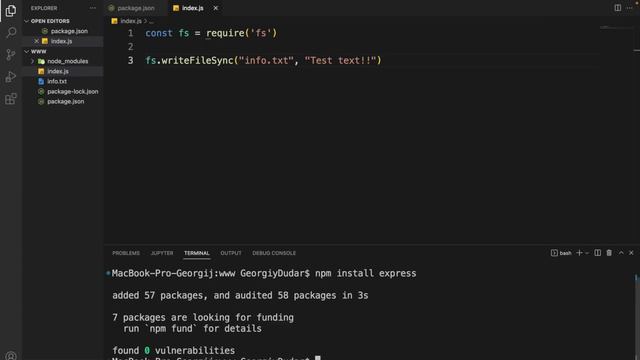Select index.js in Open Editors list
Screen dimensions: 640x360
(x=61, y=41)
